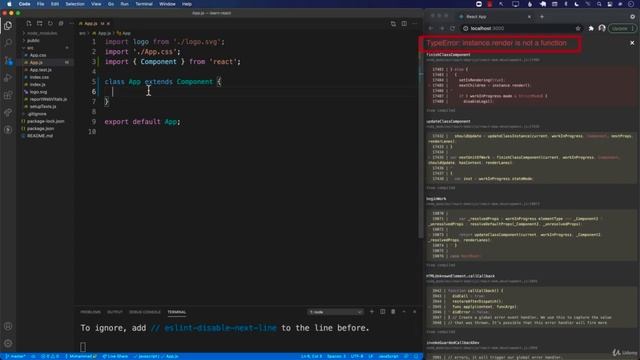Screen dimensions: 640x360
Task: Close the terminal panel
Action: coord(415,312)
